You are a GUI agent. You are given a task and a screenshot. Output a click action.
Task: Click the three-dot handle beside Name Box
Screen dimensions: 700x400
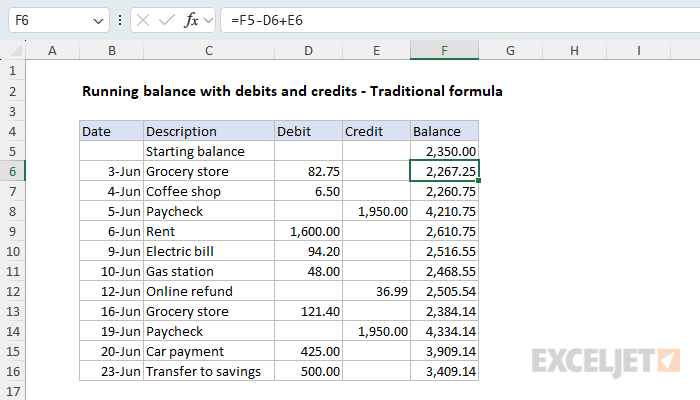120,20
